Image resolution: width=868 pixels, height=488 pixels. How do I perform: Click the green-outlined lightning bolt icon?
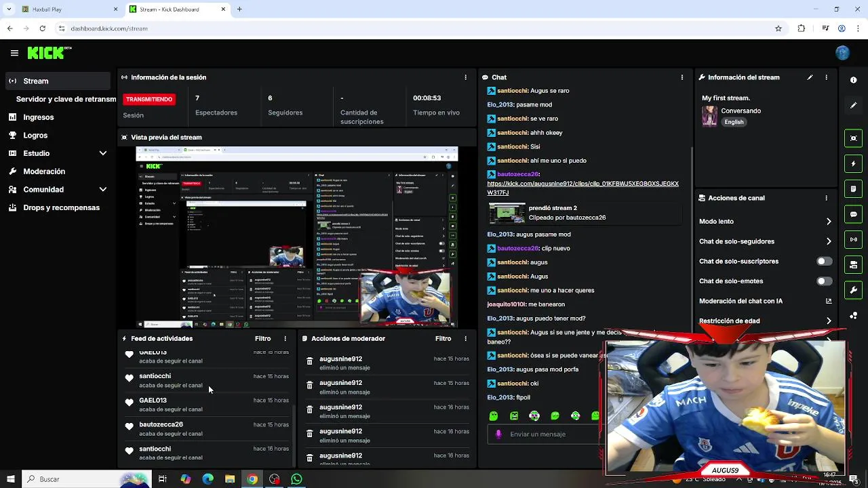coord(853,163)
